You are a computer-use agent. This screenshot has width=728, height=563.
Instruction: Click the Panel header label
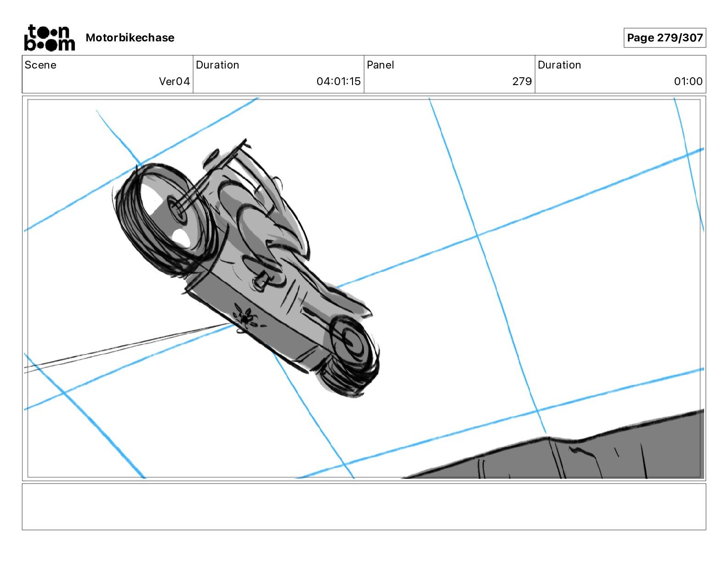[x=380, y=65]
